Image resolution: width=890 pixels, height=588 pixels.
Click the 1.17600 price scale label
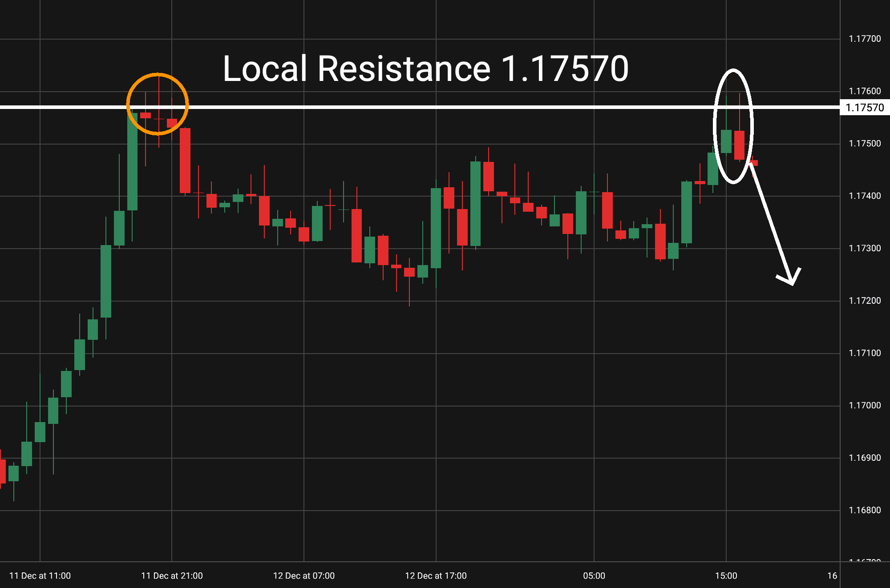pyautogui.click(x=864, y=91)
